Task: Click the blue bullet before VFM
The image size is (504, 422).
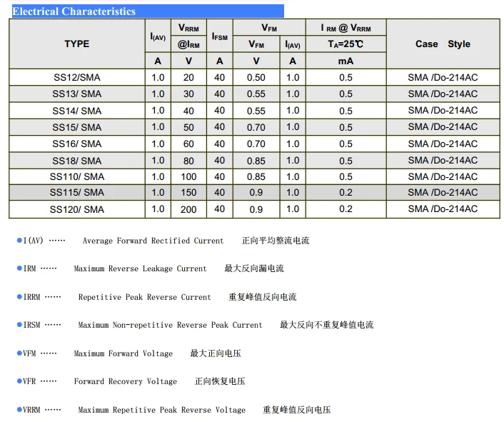Action: pyautogui.click(x=19, y=353)
